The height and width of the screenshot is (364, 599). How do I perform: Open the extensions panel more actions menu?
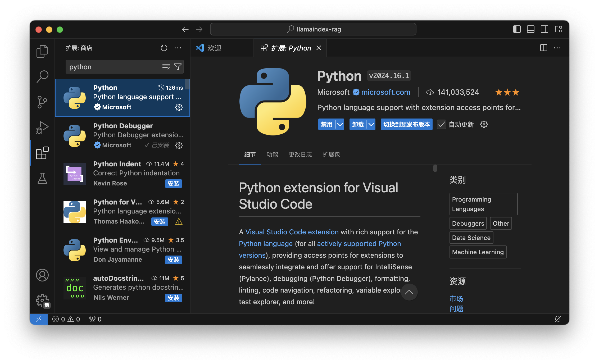coord(178,48)
